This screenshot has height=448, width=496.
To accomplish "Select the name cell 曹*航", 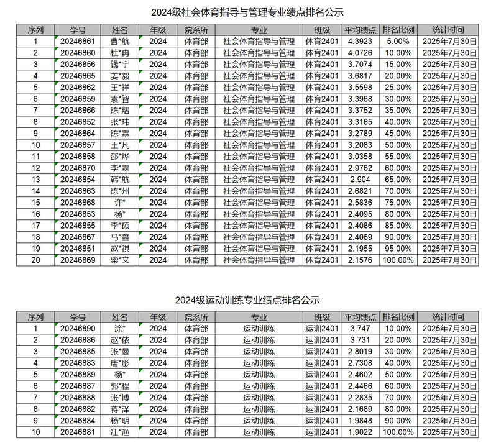I will pyautogui.click(x=119, y=42).
